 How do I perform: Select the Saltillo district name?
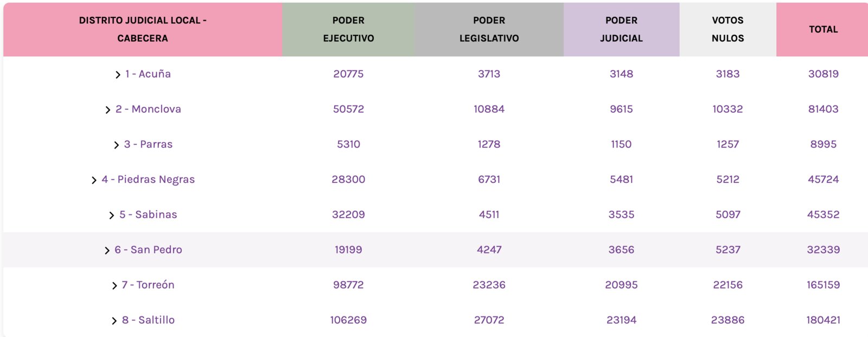pos(148,320)
